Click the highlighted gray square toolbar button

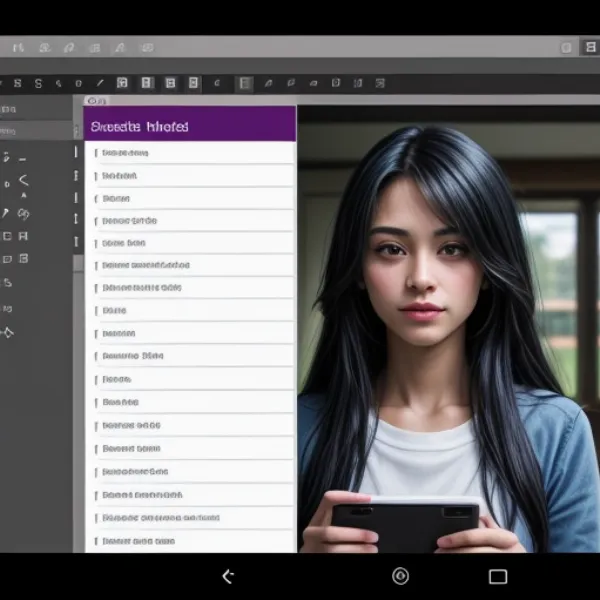[245, 83]
